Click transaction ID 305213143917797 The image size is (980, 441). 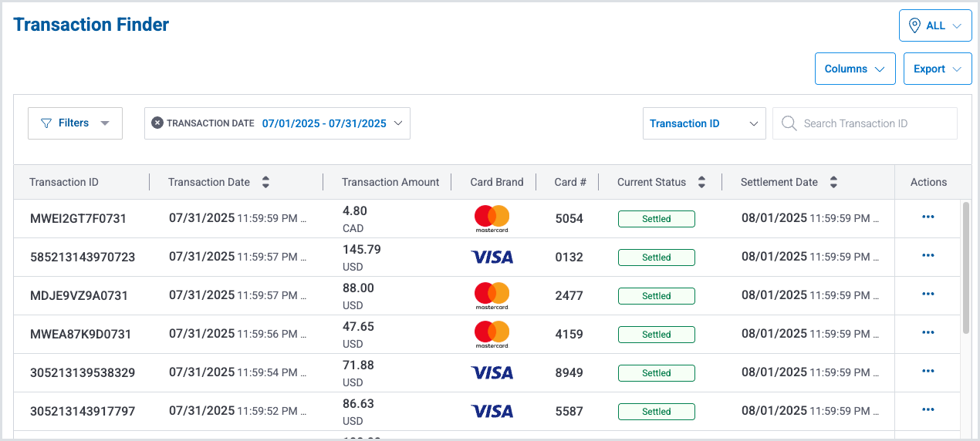pyautogui.click(x=82, y=412)
